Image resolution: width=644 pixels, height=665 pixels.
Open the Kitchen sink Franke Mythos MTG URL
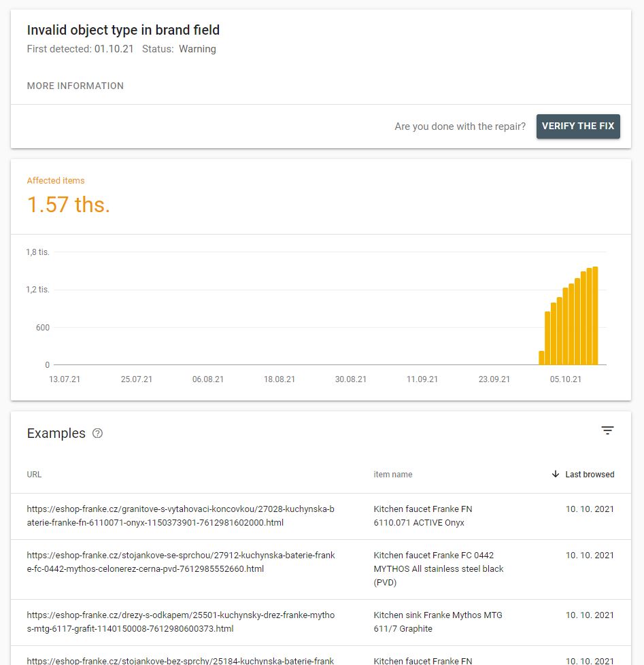[x=180, y=622]
